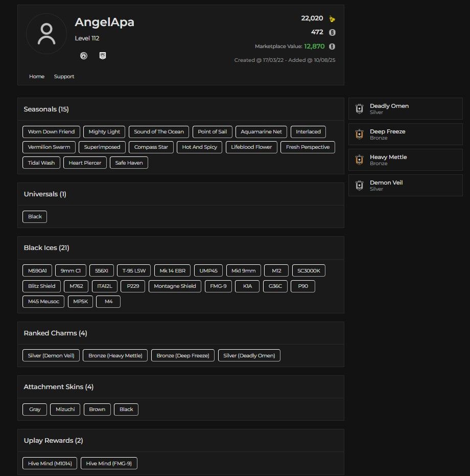Click the R6 credits icon beside 472
Screen dimensions: 470x476
coord(332,33)
